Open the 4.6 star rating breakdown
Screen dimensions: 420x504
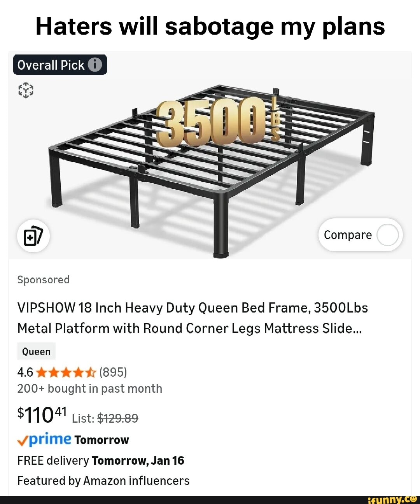pos(24,372)
